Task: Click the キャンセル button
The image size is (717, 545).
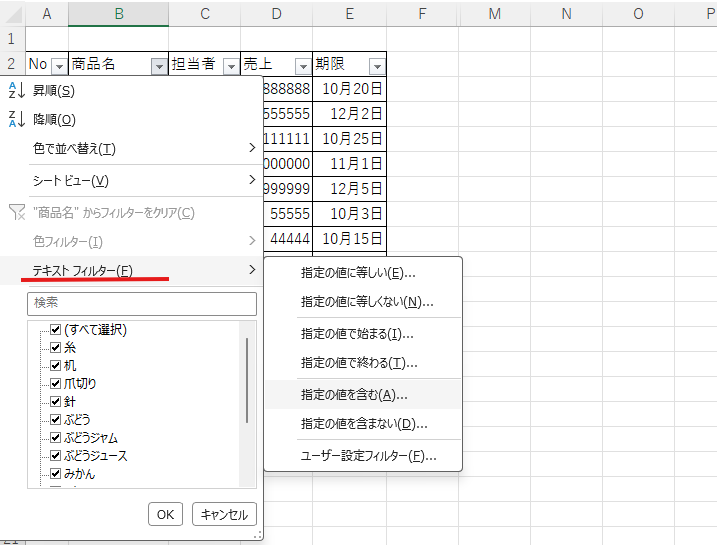Action: coord(224,514)
